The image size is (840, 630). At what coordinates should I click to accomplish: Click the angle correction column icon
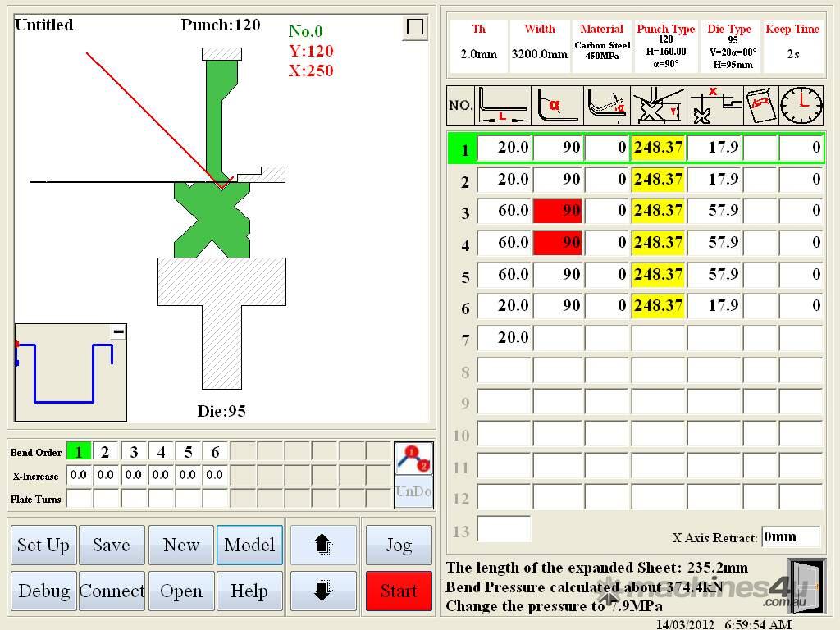606,106
